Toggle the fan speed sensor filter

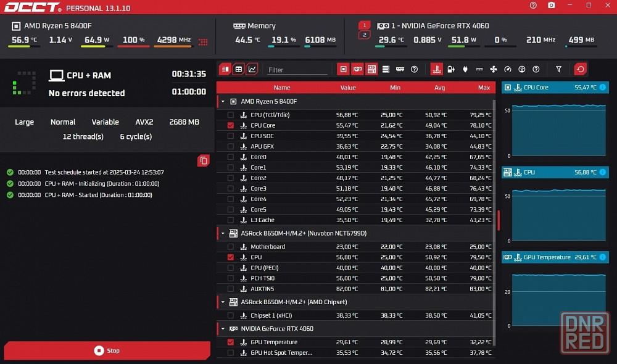(494, 69)
